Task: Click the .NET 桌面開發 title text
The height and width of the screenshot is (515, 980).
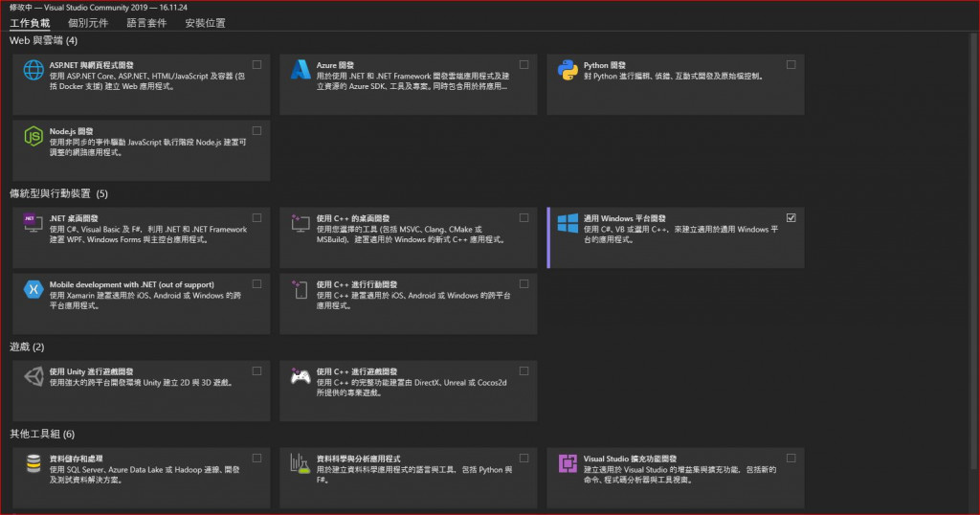Action: (74, 218)
